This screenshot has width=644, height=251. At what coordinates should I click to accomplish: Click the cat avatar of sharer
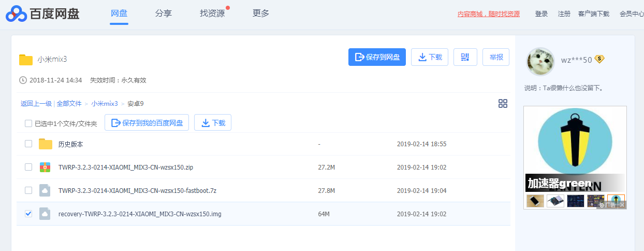pos(540,61)
